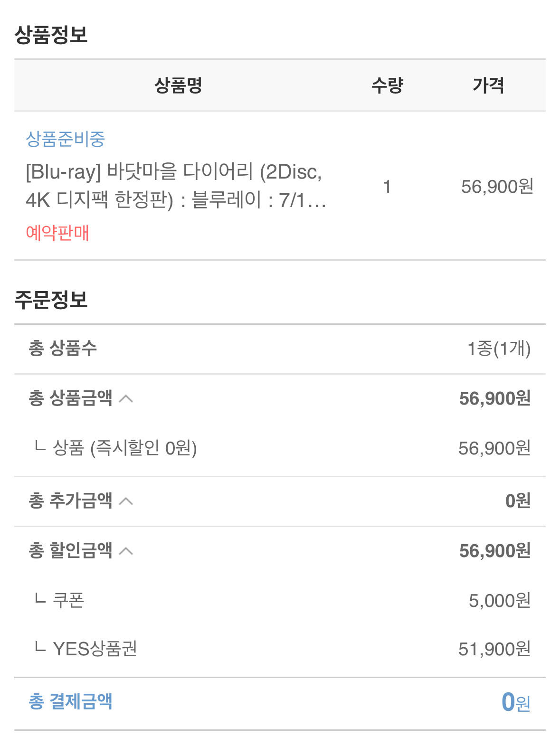Click the 총 상품금액 row label
Screen dimensions: 560x746
pyautogui.click(x=70, y=398)
